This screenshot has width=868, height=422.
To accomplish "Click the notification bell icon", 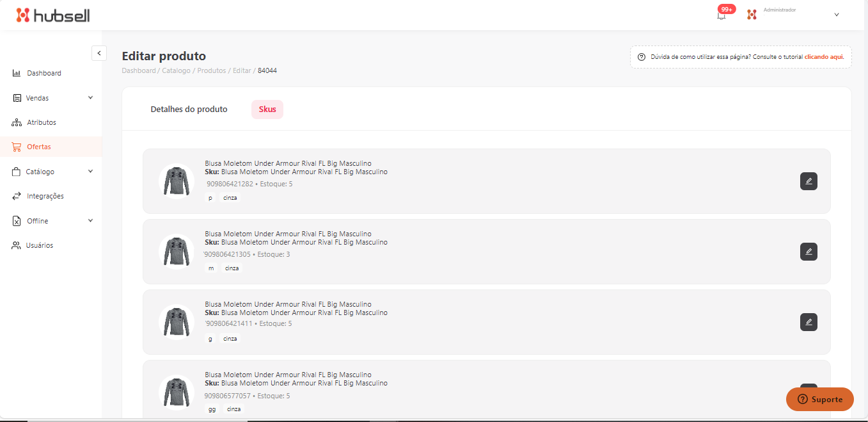I will [x=722, y=15].
